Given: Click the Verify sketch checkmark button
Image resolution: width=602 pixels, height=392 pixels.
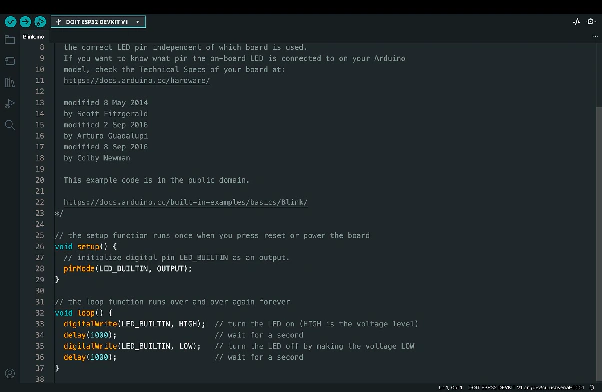Looking at the screenshot, I should click(10, 22).
